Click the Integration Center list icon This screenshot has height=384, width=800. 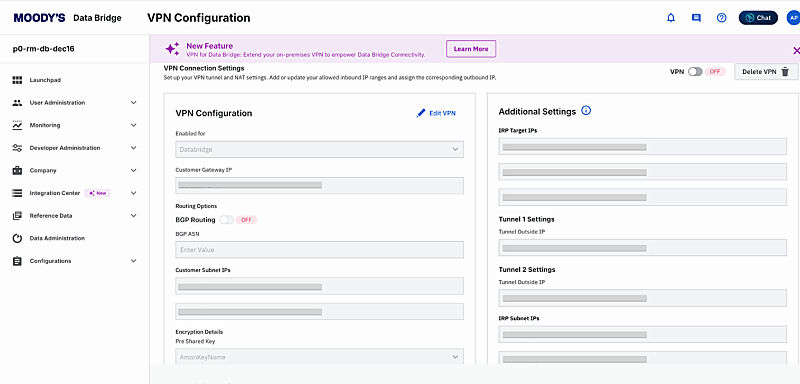pyautogui.click(x=17, y=193)
